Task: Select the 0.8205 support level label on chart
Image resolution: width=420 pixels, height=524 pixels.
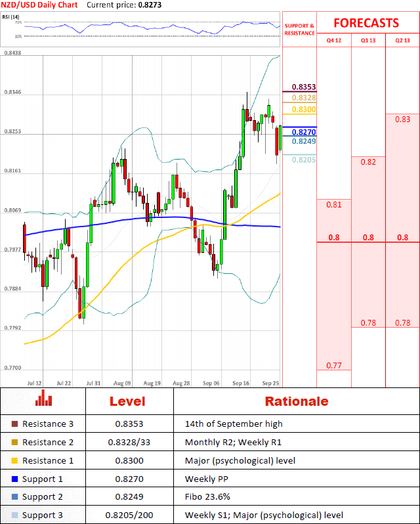Action: [x=303, y=160]
